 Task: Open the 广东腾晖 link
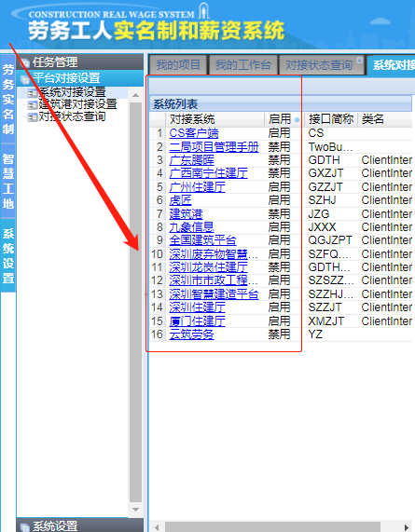191,160
